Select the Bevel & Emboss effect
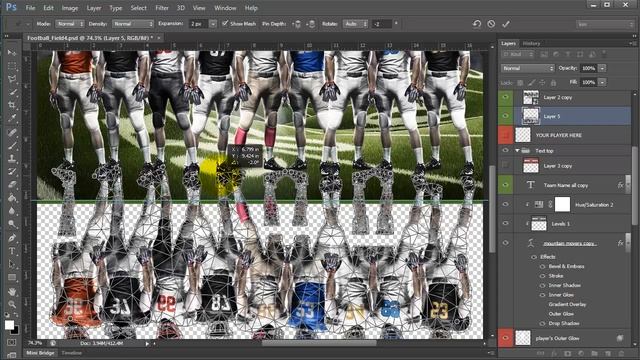The height and width of the screenshot is (360, 640). [566, 266]
